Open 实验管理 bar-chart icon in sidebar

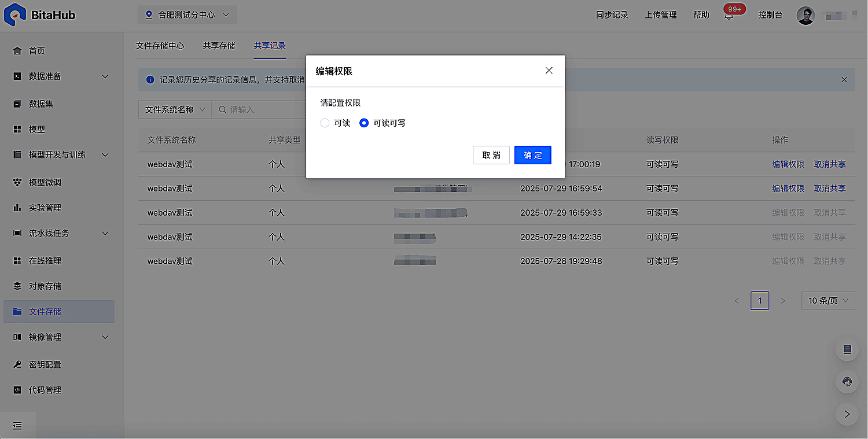[x=17, y=208]
